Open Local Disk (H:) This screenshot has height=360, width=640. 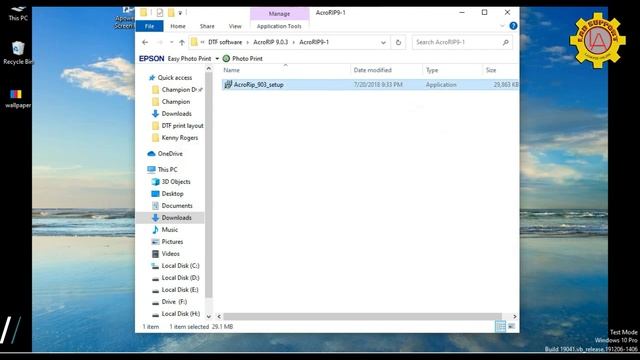click(x=176, y=314)
